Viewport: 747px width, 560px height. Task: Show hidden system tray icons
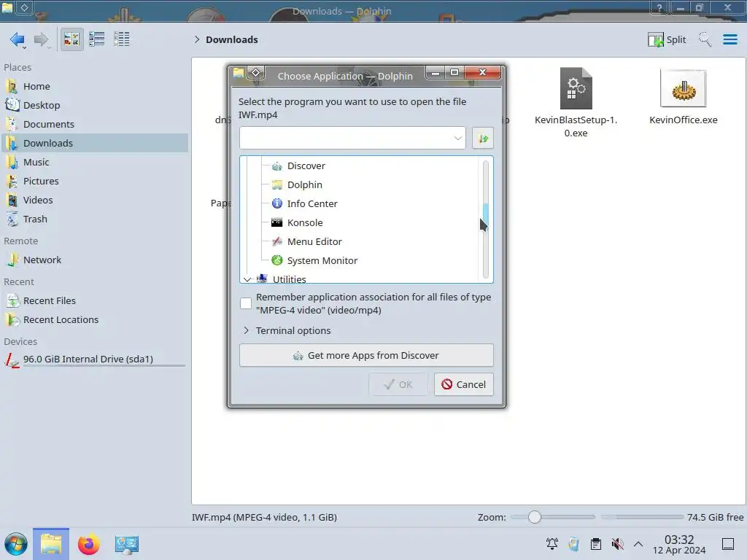coord(638,544)
